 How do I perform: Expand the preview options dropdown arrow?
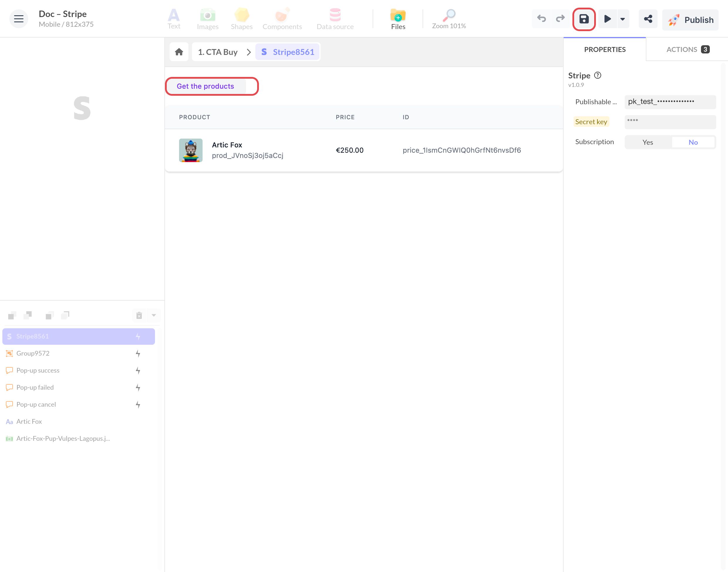click(x=623, y=19)
